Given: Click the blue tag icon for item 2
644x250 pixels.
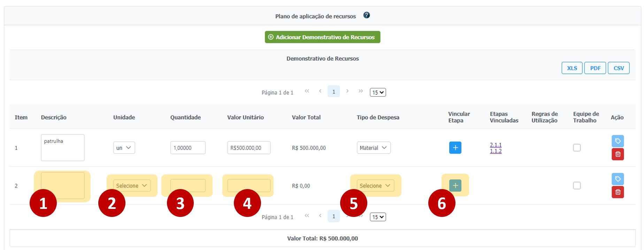Looking at the screenshot, I should (x=618, y=179).
